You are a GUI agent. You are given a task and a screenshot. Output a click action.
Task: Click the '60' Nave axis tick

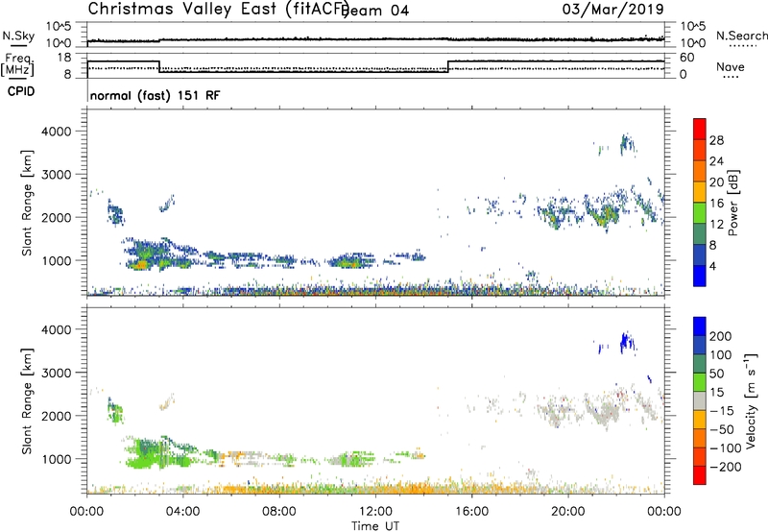click(686, 58)
